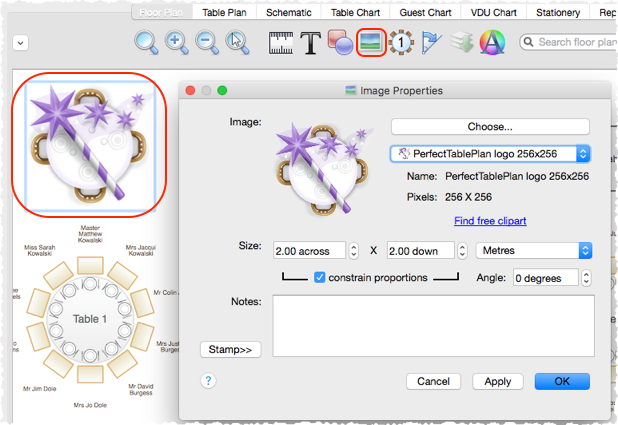The image size is (618, 425).
Task: Insert text with the T tool
Action: [x=310, y=43]
